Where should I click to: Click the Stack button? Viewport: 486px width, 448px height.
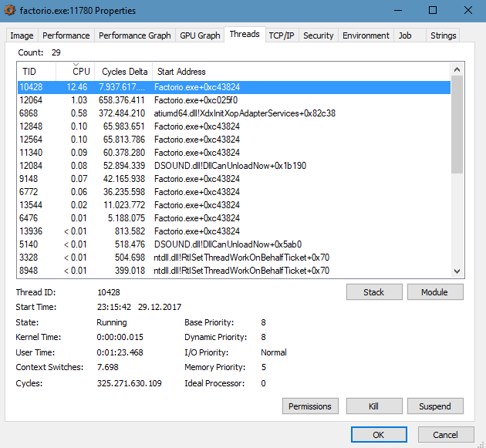point(373,292)
